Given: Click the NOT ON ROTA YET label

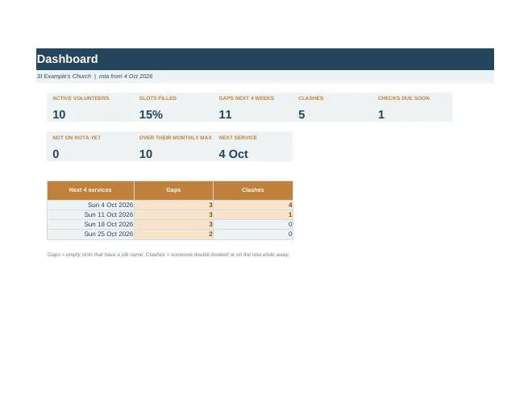Looking at the screenshot, I should click(x=77, y=138).
